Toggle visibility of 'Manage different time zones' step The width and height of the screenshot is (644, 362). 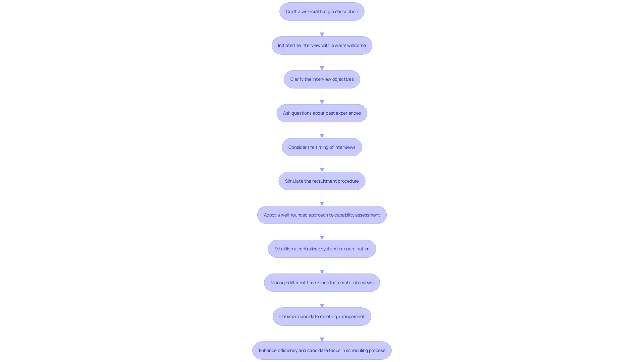coord(322,283)
